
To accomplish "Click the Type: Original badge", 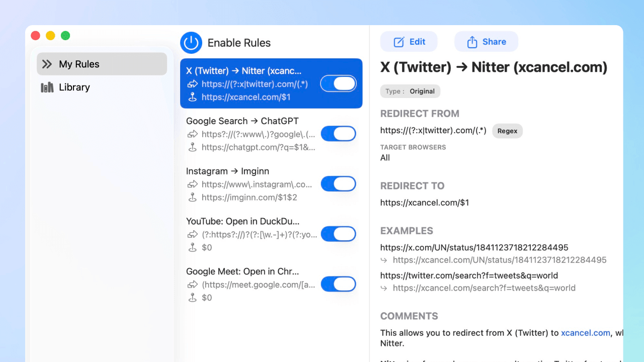I will pos(410,91).
